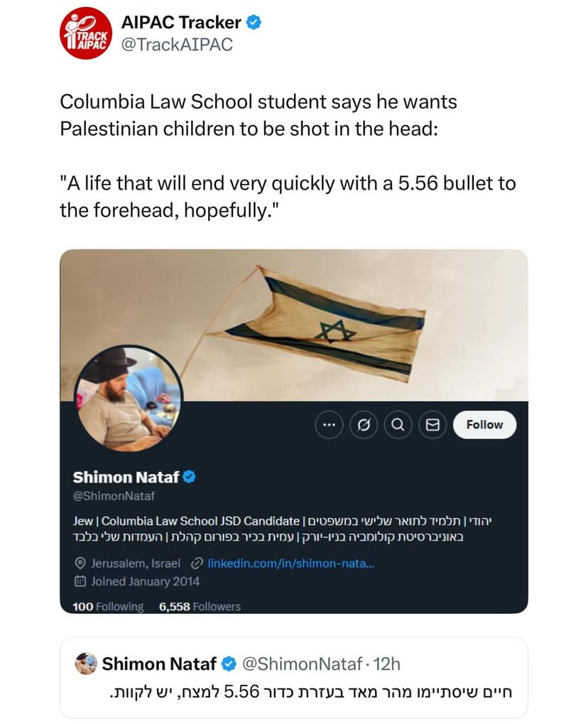Viewport: 588px width, 724px height.
Task: Click the @TrackAIPAC handle
Action: [177, 45]
